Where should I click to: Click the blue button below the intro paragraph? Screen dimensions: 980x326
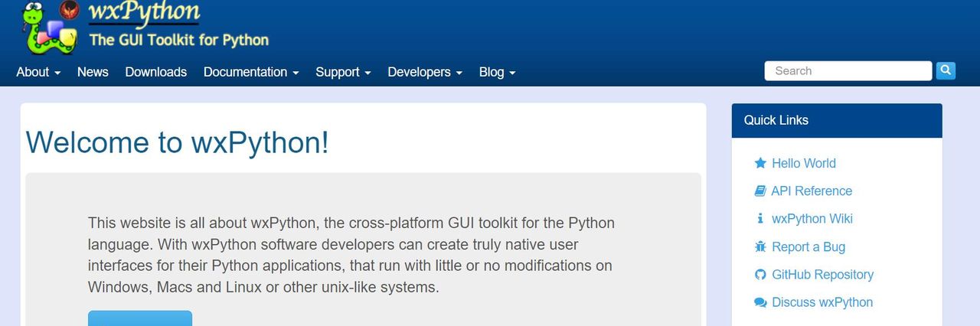(x=140, y=318)
